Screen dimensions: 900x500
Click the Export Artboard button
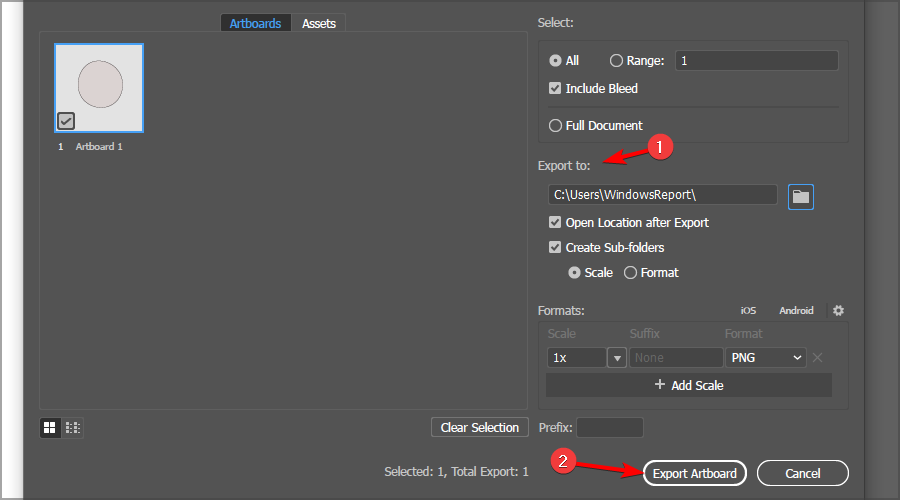click(694, 473)
